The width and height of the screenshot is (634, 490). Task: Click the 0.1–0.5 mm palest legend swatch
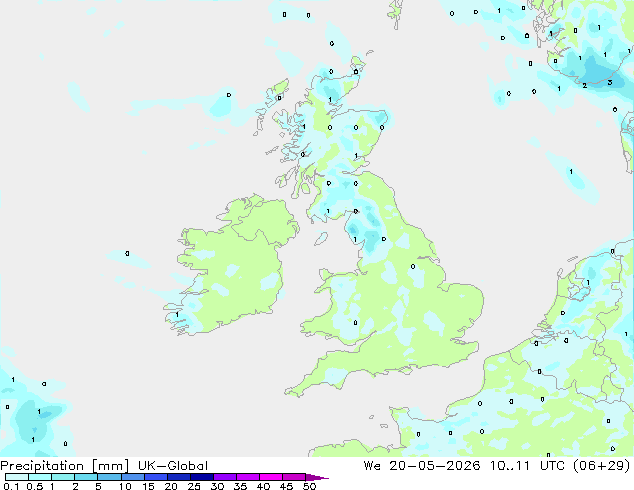point(17,477)
